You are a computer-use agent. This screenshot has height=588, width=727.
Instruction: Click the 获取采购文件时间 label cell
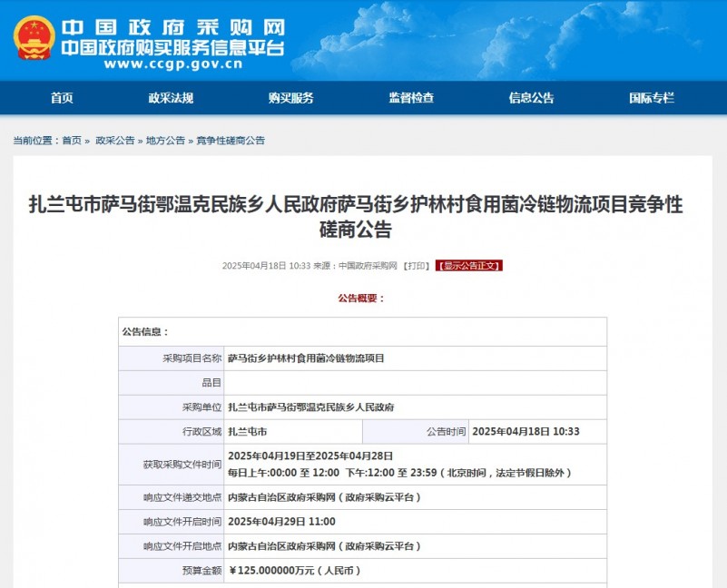(x=172, y=465)
